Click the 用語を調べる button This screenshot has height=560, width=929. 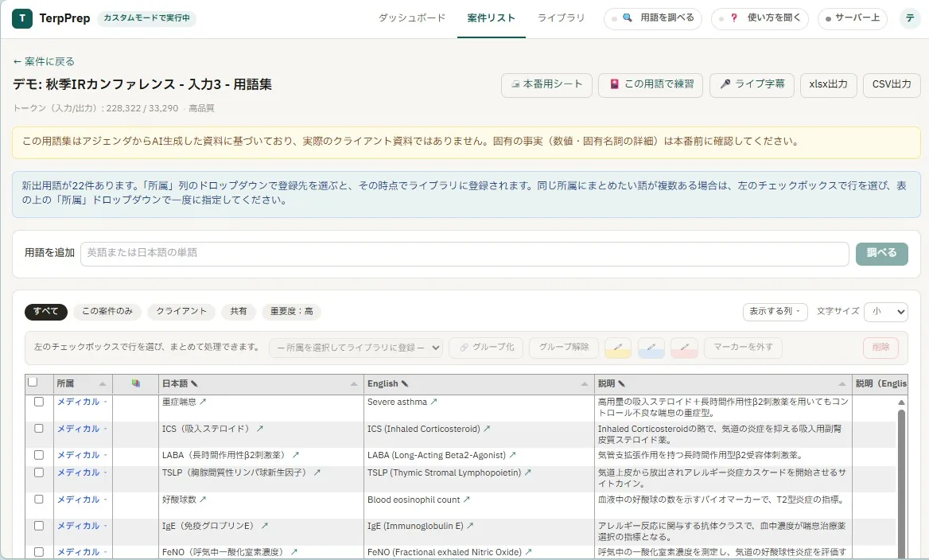653,18
